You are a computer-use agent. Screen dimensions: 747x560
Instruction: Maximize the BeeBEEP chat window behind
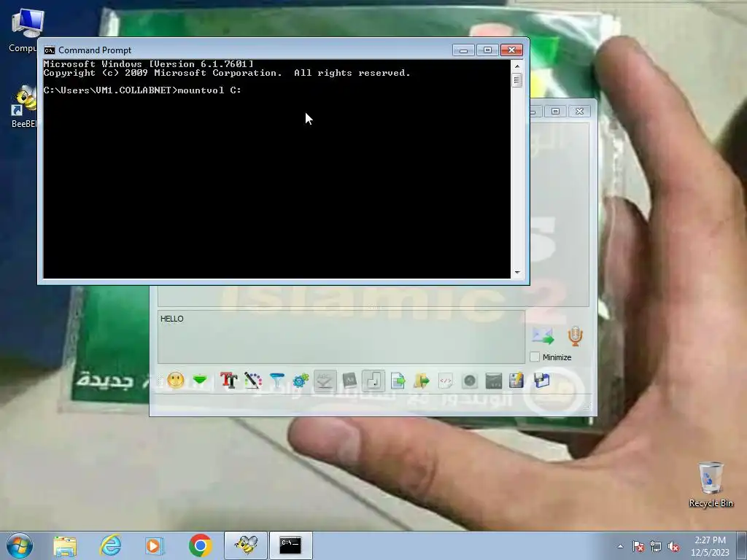(x=555, y=111)
